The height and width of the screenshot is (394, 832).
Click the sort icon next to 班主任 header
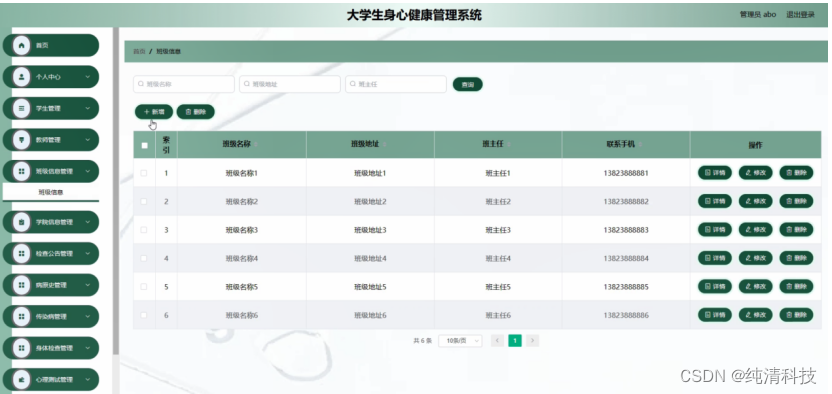coord(509,144)
